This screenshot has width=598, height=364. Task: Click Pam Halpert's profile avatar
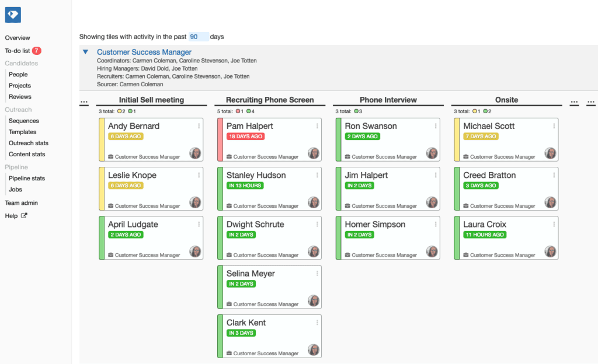[x=314, y=153]
